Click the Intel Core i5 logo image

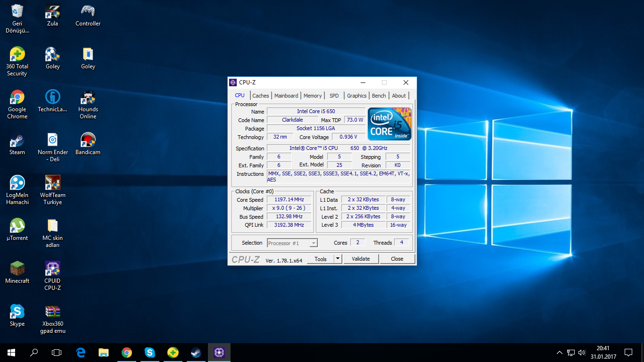389,123
